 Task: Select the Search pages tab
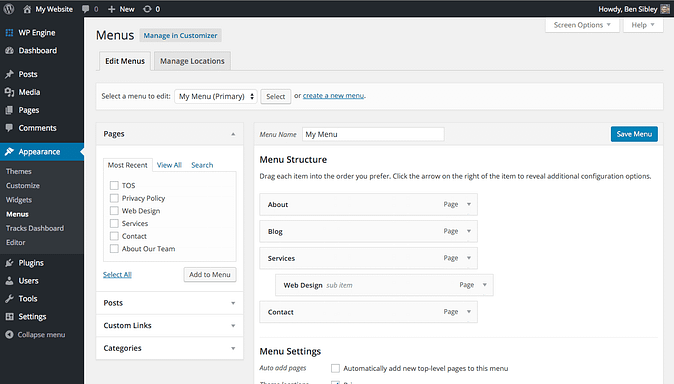pos(202,165)
